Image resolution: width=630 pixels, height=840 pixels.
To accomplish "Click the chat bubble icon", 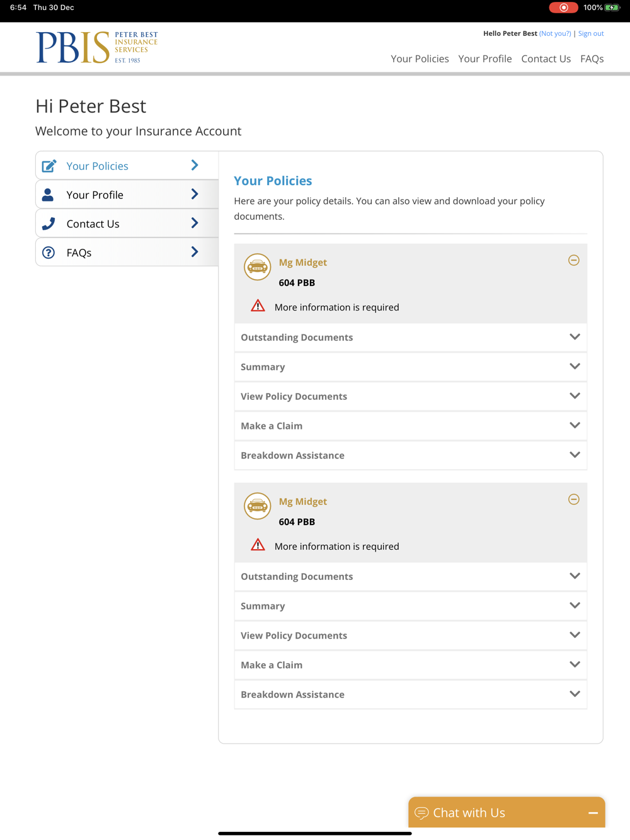I will coord(421,813).
